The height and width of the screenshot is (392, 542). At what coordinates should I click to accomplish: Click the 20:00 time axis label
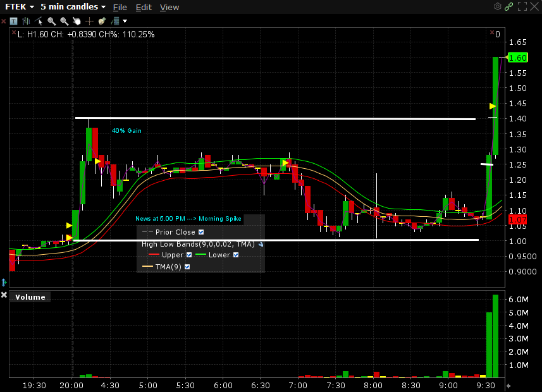point(71,386)
